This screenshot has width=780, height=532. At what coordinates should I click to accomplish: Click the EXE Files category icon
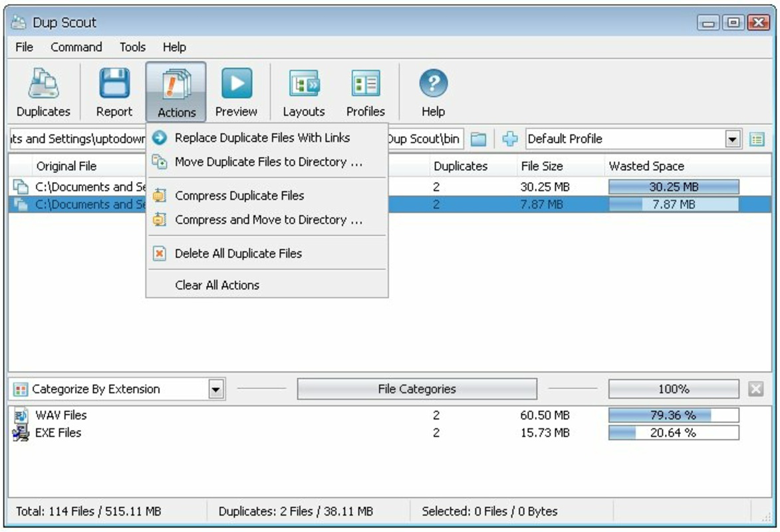click(21, 432)
